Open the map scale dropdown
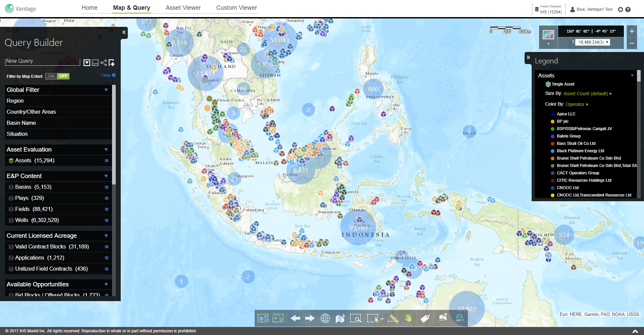644x335 pixels. point(607,42)
